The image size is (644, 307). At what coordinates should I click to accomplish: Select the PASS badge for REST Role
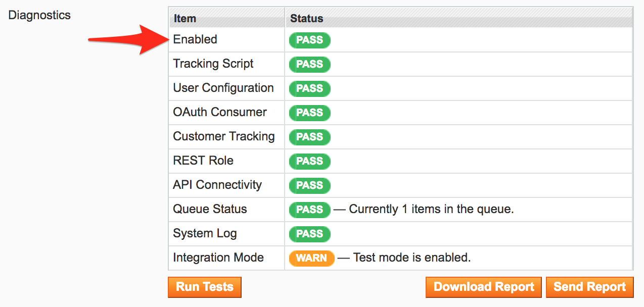point(310,161)
